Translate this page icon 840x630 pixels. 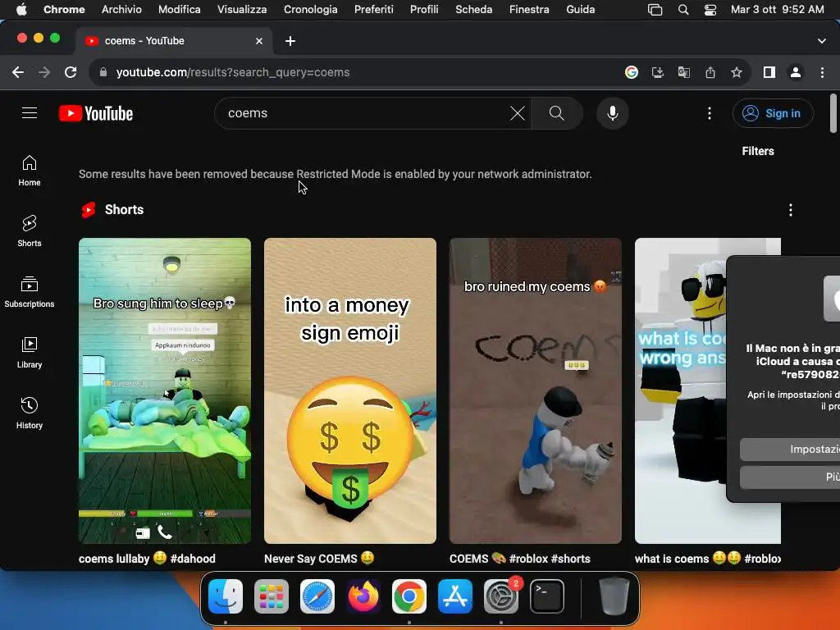[683, 72]
